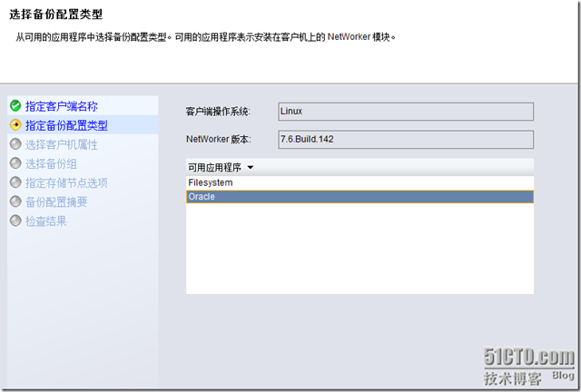Click the NetWorker 版本 label
The image size is (581, 392).
click(219, 140)
